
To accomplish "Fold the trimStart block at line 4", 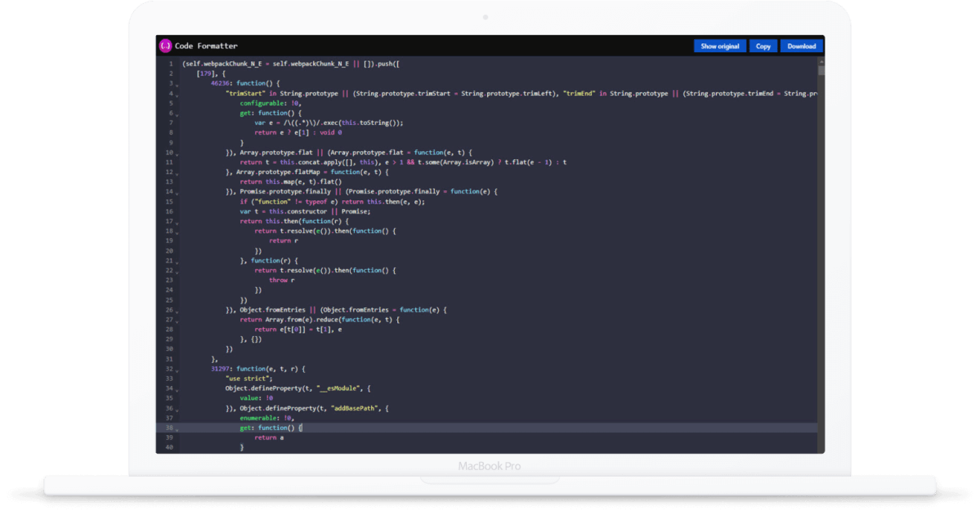I will [x=177, y=95].
